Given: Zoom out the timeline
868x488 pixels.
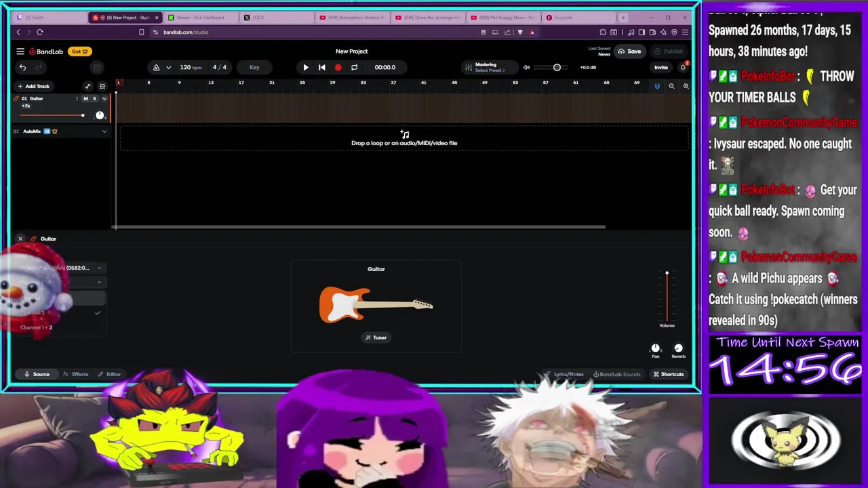Looking at the screenshot, I should (x=671, y=86).
